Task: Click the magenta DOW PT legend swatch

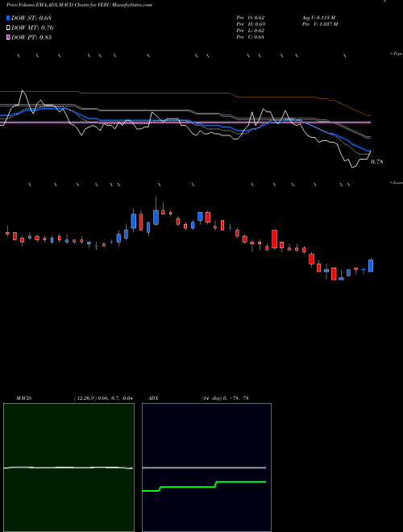Action: pos(9,38)
